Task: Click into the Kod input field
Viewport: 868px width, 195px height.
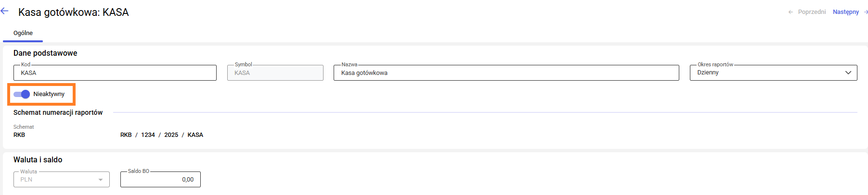Action: click(x=115, y=73)
